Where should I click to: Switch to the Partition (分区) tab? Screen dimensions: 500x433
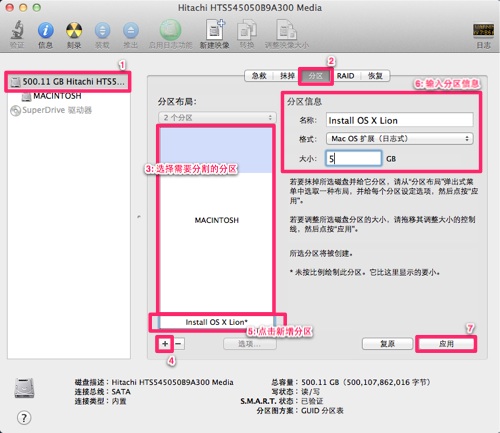(315, 76)
